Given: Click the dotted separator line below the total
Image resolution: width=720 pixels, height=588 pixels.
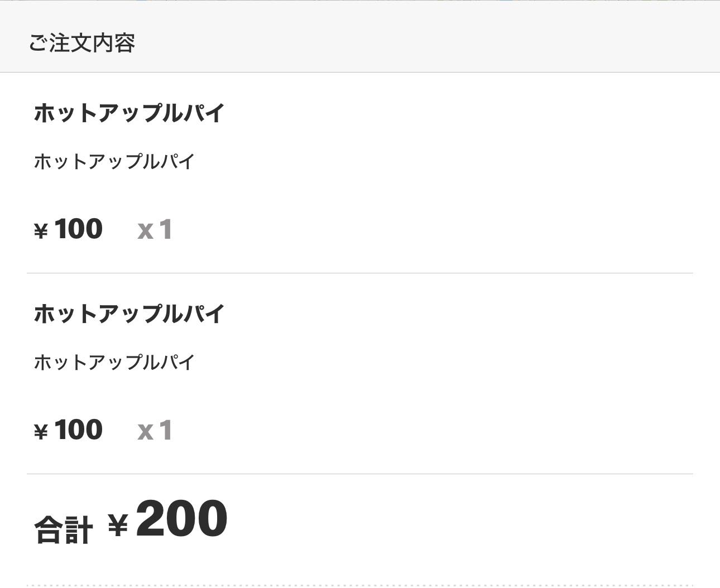Looking at the screenshot, I should 360,585.
